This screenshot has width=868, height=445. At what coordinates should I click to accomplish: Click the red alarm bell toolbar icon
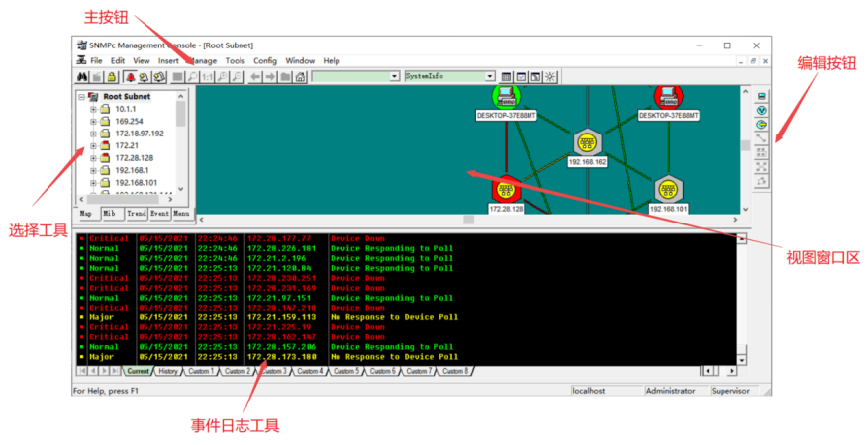click(130, 76)
